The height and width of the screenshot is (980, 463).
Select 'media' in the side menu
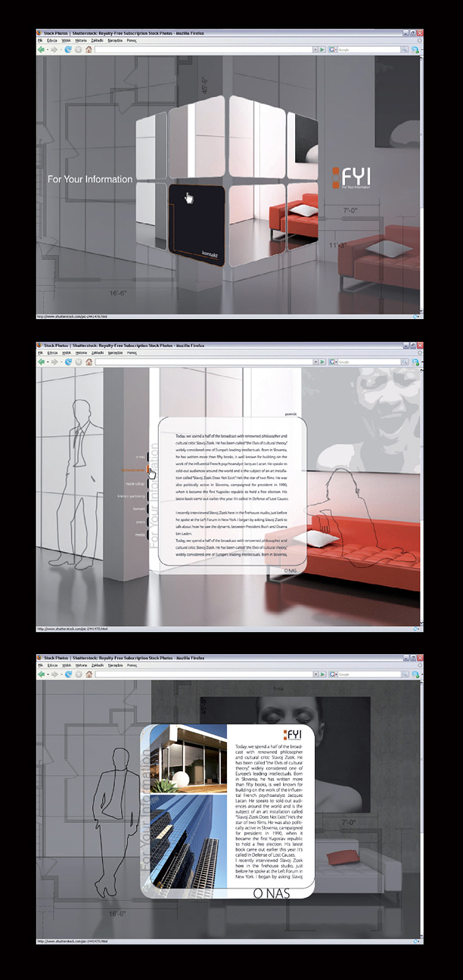click(x=140, y=535)
